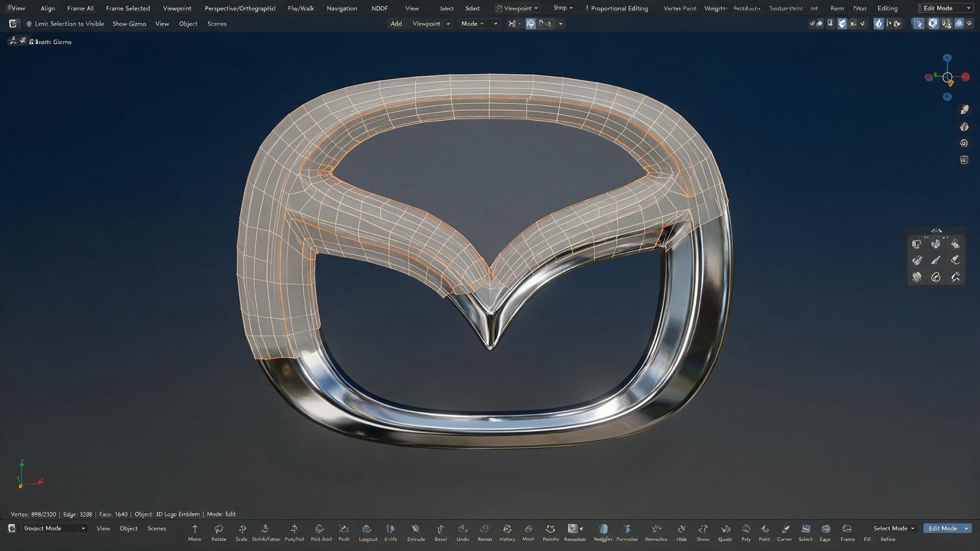
Task: Open the Navigation menu
Action: pos(342,9)
